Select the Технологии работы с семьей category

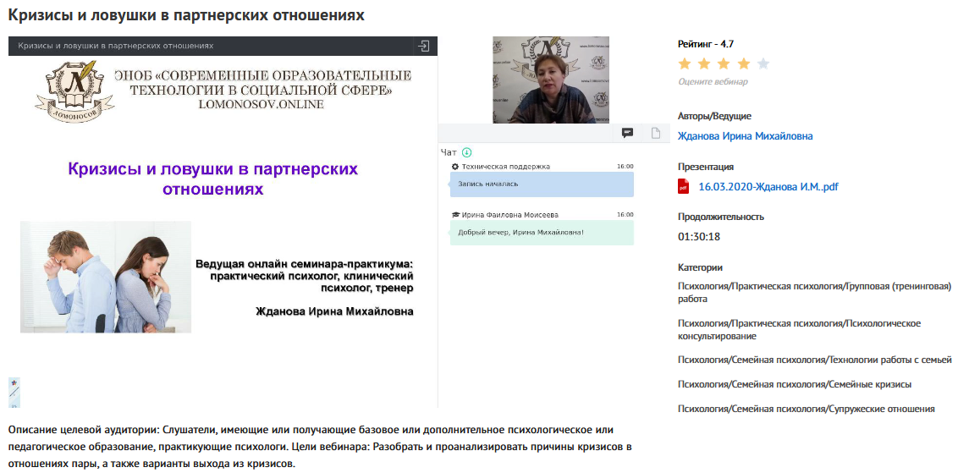(814, 360)
